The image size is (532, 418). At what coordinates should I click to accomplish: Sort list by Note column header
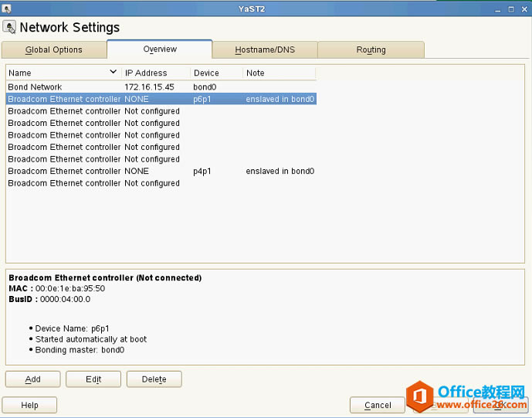pos(280,73)
